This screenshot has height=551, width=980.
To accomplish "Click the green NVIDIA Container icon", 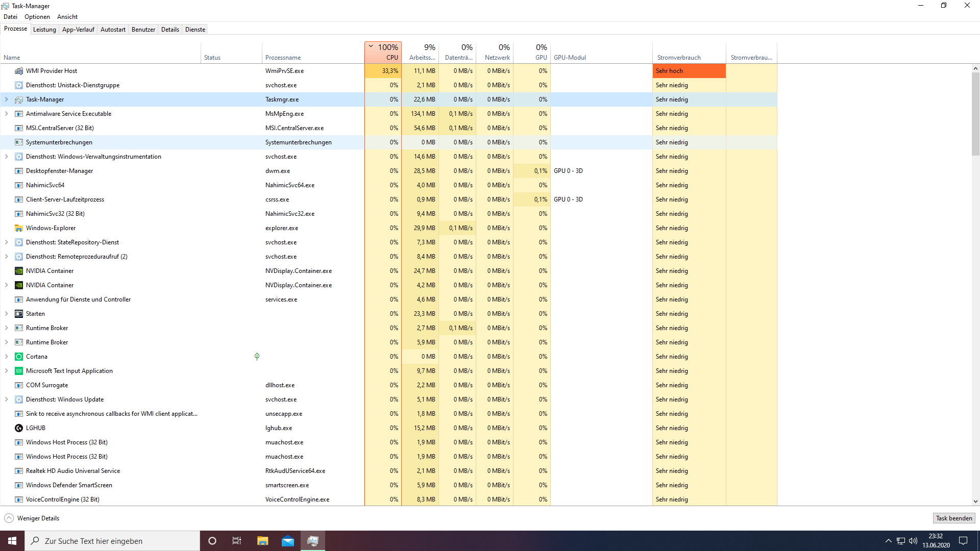I will point(19,271).
